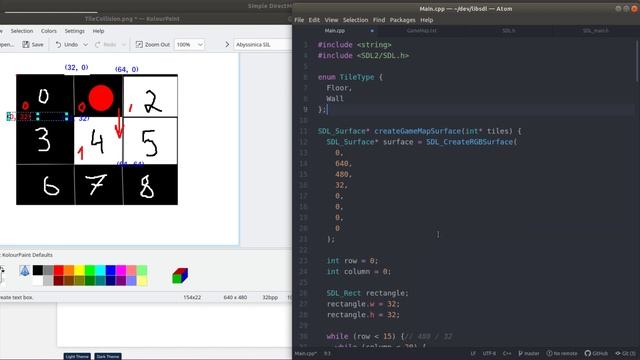Open the 100% zoom level dropdown

(x=189, y=44)
